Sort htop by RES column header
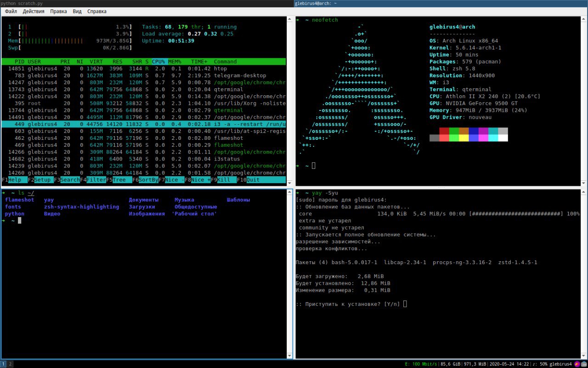The height and width of the screenshot is (368, 588). coord(117,62)
